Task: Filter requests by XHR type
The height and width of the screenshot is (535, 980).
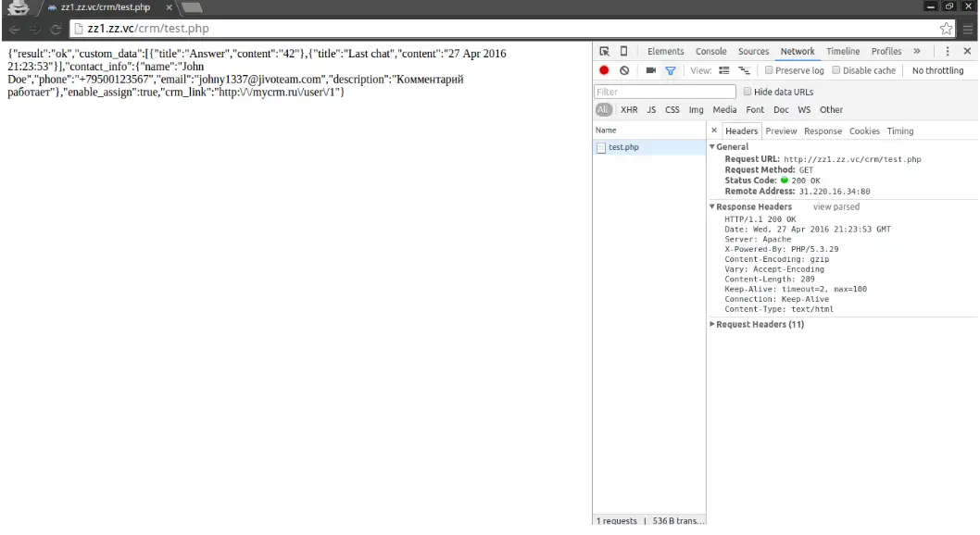Action: pyautogui.click(x=629, y=110)
